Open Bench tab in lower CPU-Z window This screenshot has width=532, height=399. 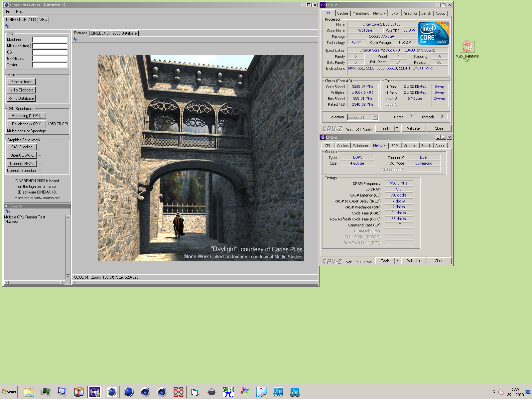click(426, 146)
